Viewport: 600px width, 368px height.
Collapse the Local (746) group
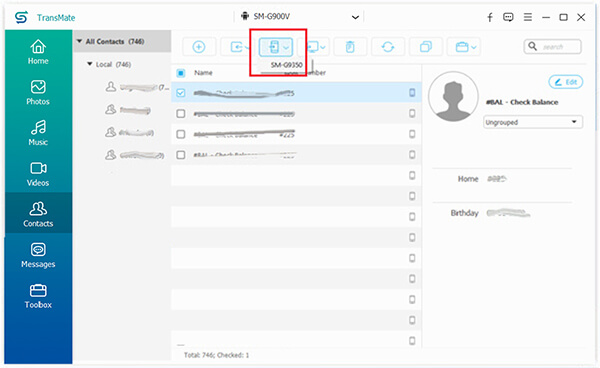coord(90,64)
